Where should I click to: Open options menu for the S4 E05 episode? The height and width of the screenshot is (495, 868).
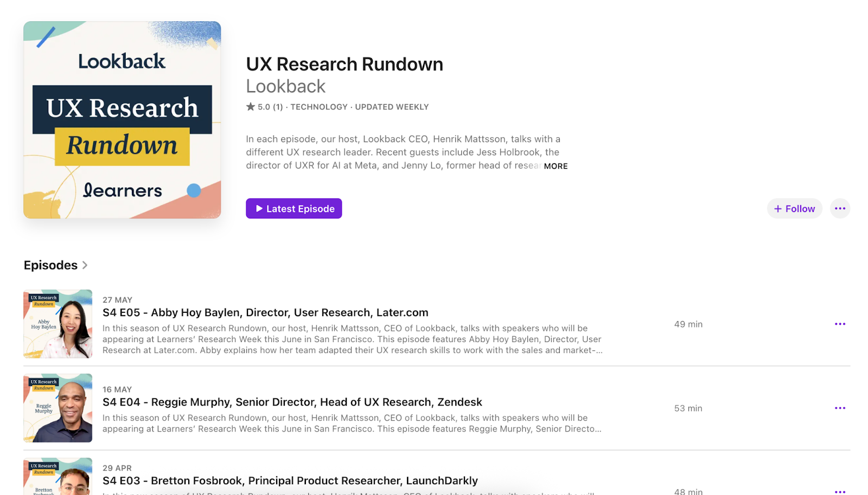tap(840, 324)
